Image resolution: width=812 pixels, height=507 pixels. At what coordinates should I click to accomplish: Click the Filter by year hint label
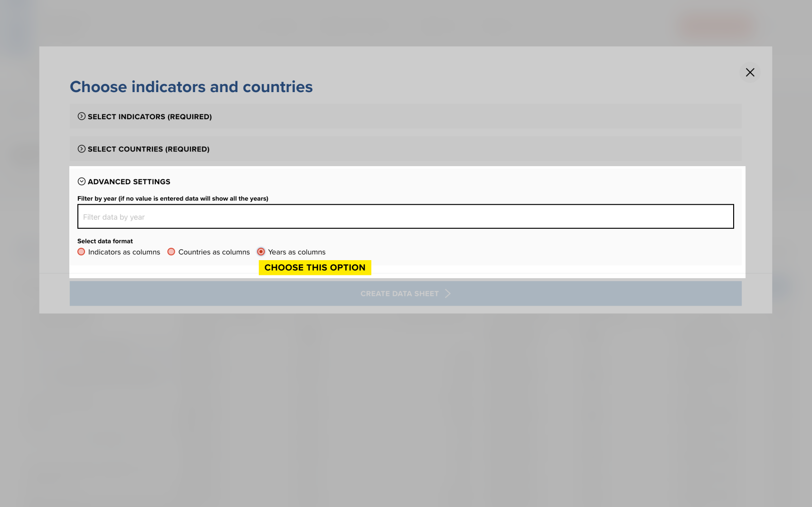[173, 198]
